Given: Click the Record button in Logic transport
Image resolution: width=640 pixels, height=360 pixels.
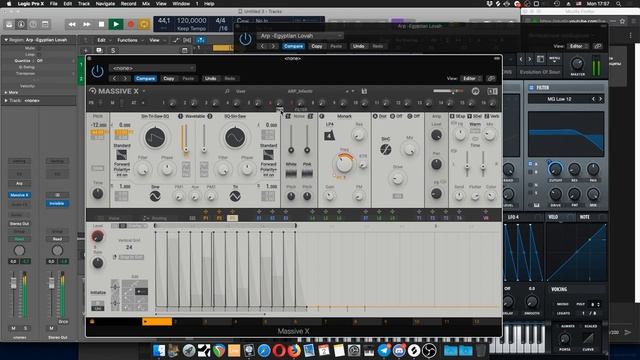Looking at the screenshot, I should (131, 24).
